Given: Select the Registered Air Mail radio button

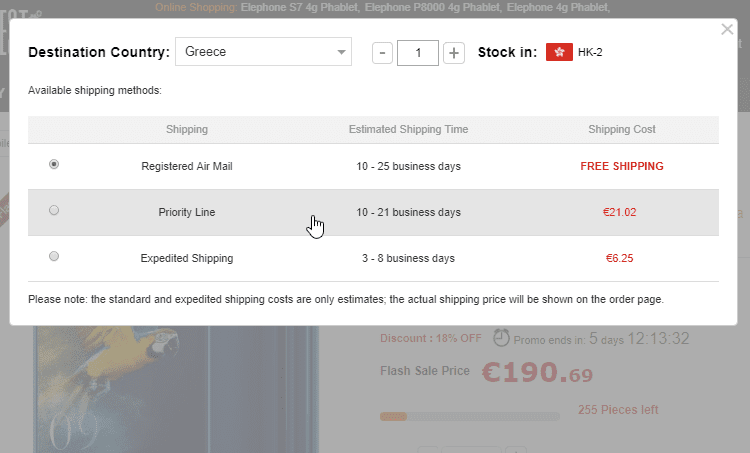Looking at the screenshot, I should [x=54, y=164].
